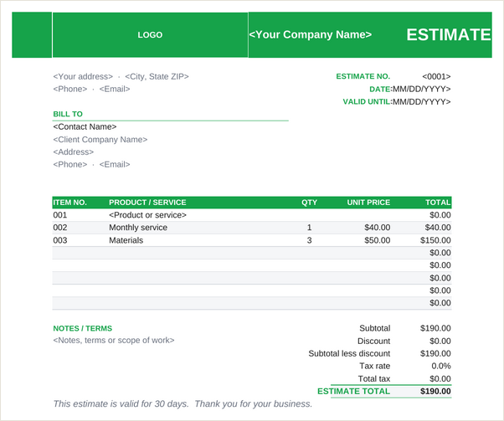Screen dimensions: 504x421
Task: Select item number 003 cell
Action: (60, 240)
